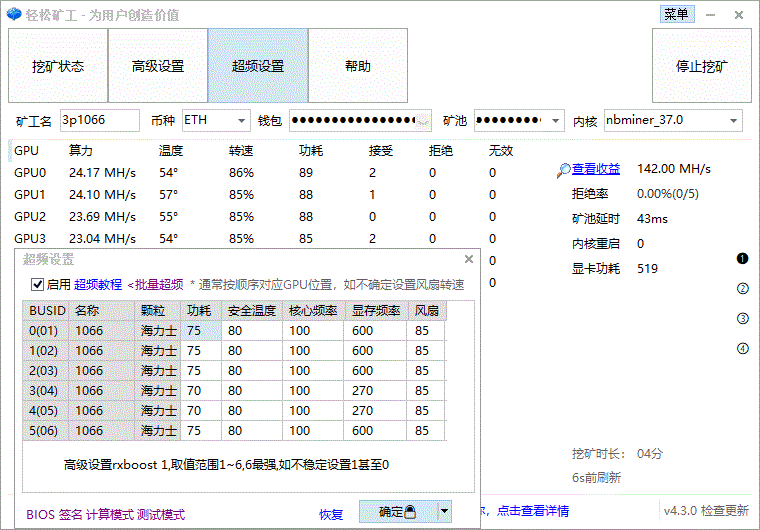Click the magnifier icon beside 查看收益
The image size is (760, 530).
point(565,169)
